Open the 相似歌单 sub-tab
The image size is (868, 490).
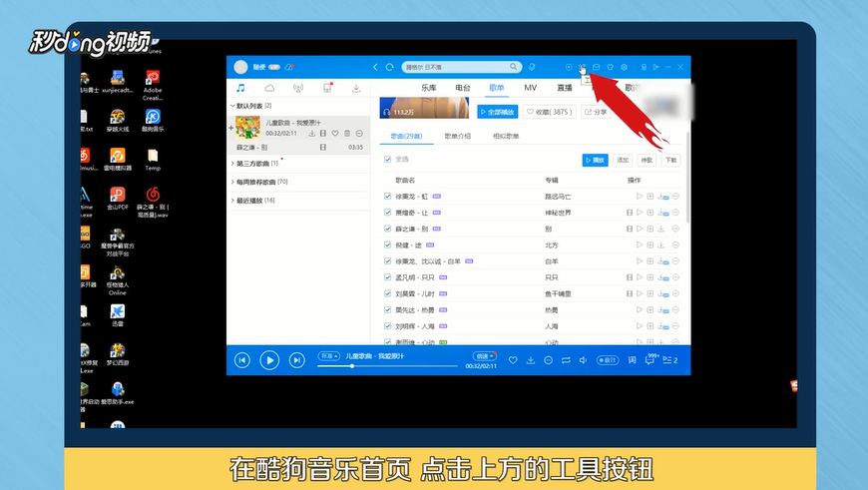pos(506,136)
